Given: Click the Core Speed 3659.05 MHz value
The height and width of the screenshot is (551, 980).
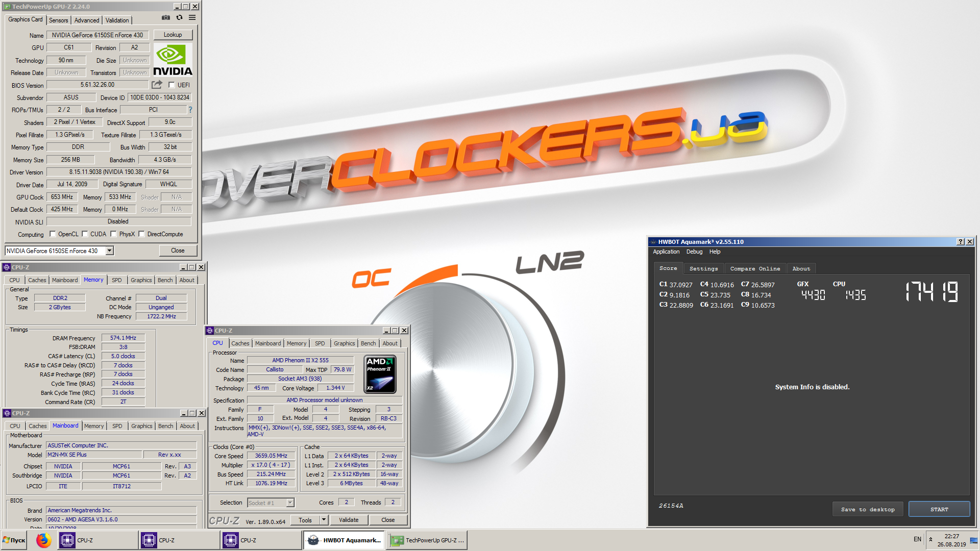Looking at the screenshot, I should coord(271,456).
